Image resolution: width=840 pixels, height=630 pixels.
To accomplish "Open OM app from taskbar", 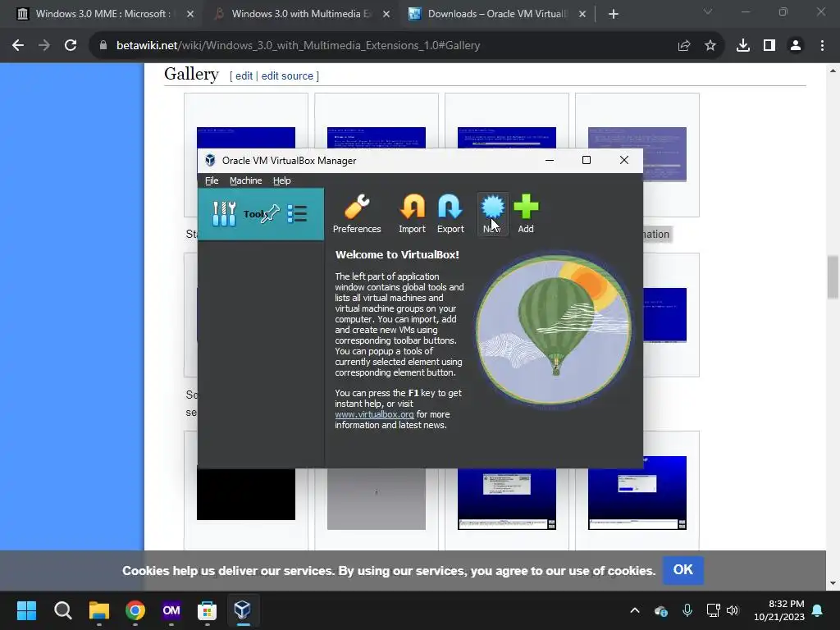I will [x=171, y=610].
